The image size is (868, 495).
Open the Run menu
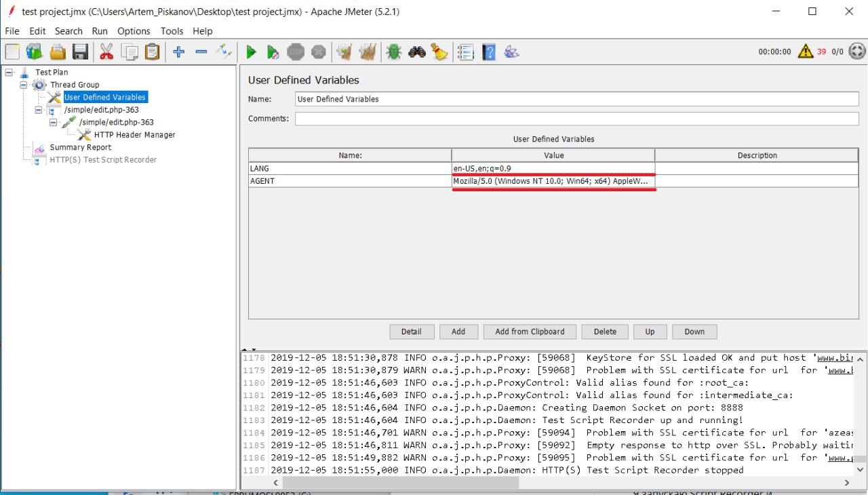tap(100, 31)
